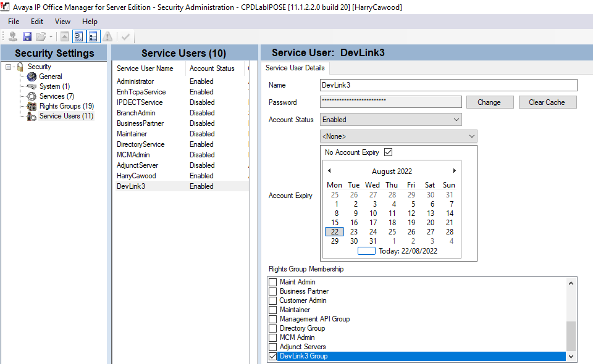Collapse the Security tree node
The width and height of the screenshot is (593, 364).
tap(8, 67)
